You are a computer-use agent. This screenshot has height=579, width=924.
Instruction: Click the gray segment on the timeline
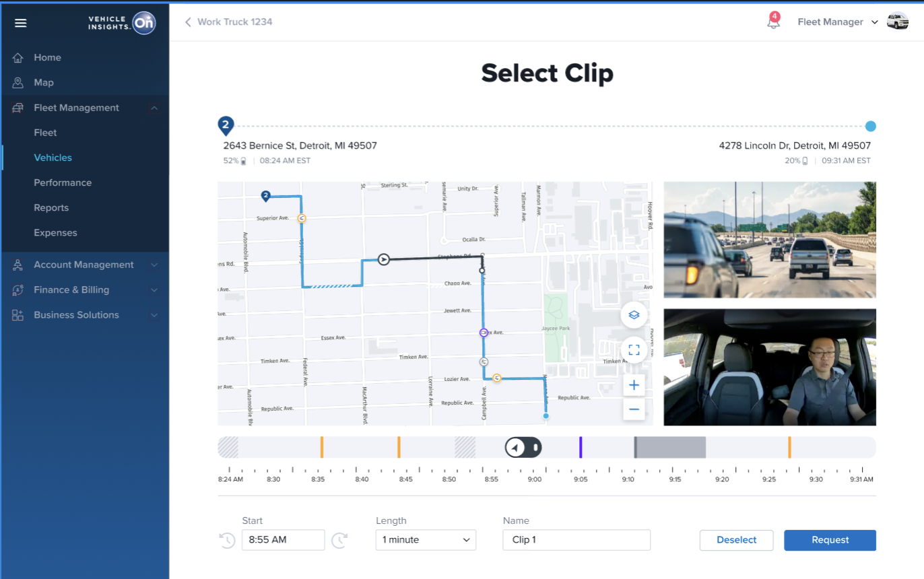click(670, 447)
